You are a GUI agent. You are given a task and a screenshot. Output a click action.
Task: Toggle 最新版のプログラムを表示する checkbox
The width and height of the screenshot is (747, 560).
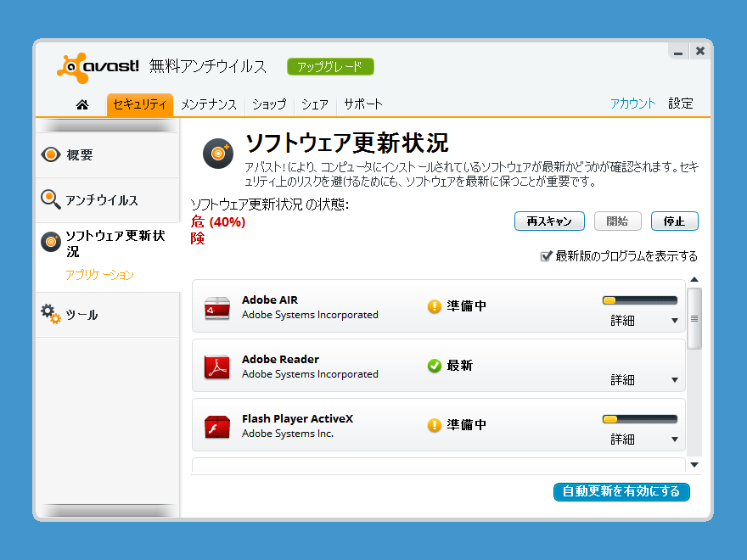[x=546, y=256]
